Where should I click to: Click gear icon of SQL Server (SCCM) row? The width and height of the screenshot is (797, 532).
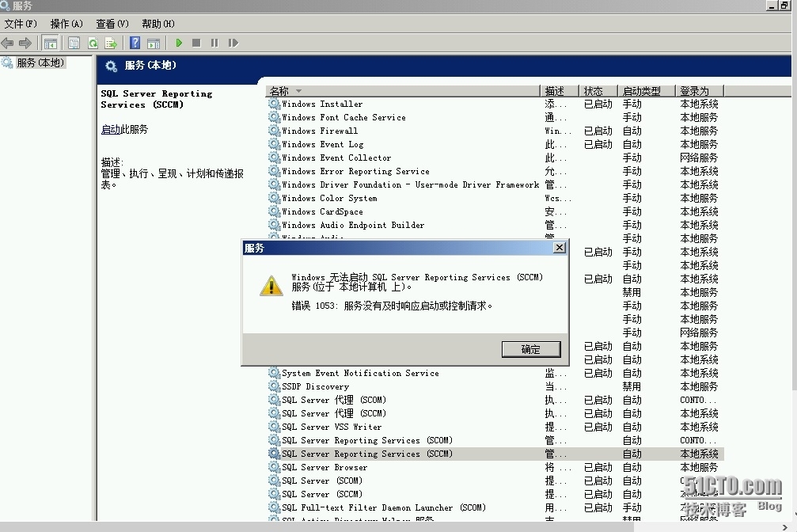(x=275, y=494)
